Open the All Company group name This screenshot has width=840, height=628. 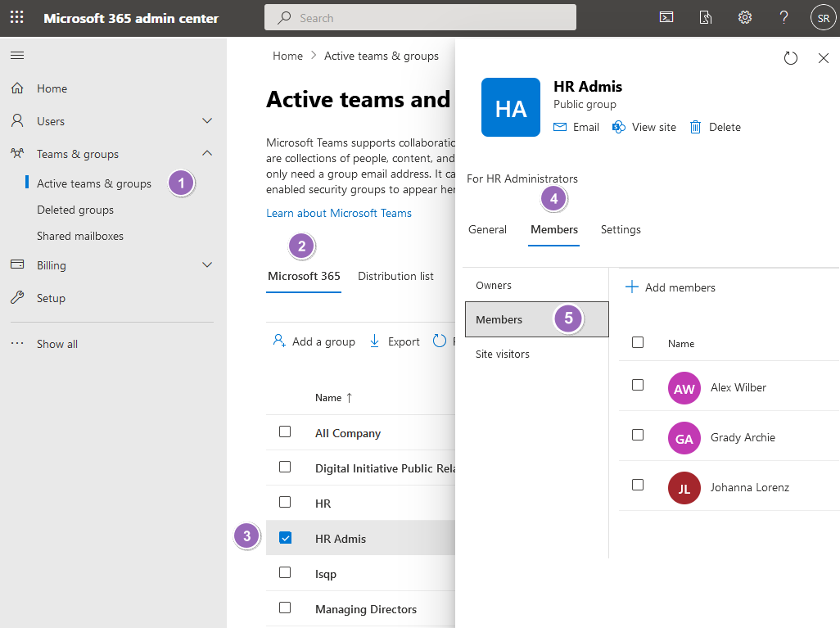coord(348,433)
